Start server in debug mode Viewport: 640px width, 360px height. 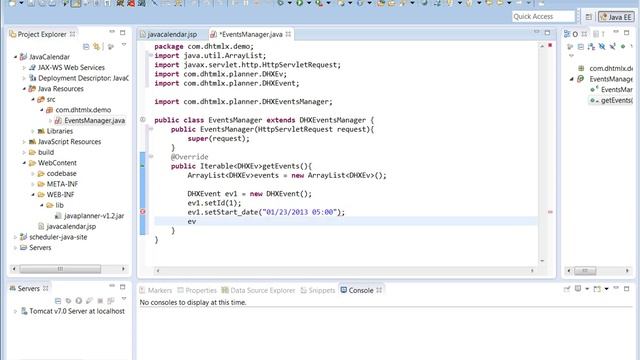(68, 301)
